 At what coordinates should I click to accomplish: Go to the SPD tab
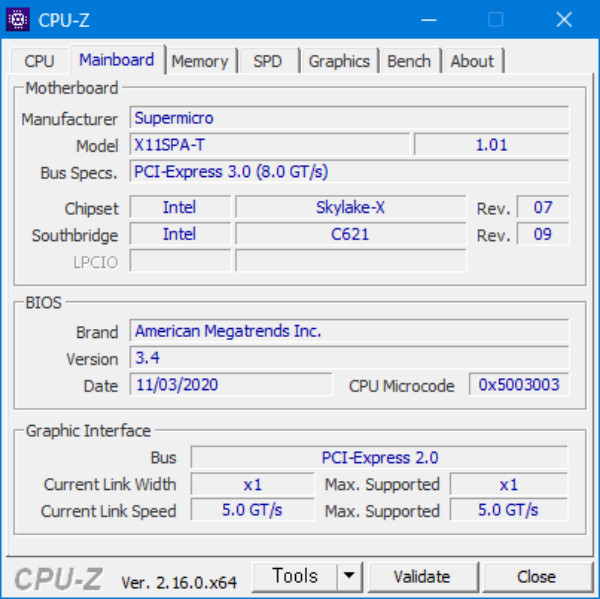coord(267,61)
